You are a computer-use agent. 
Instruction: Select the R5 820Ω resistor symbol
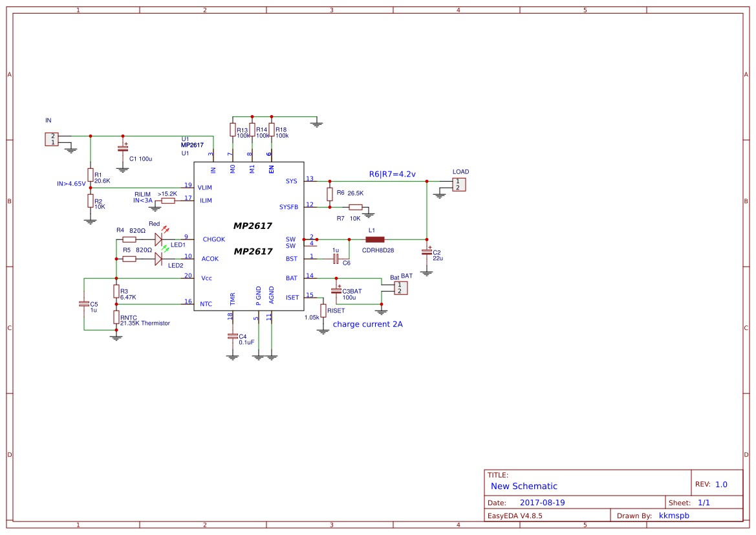tap(129, 259)
